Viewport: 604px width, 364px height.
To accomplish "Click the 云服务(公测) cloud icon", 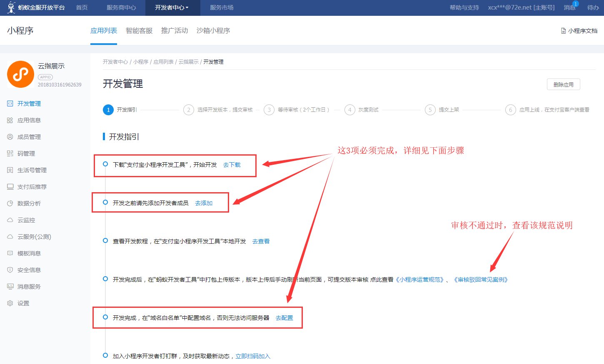I will pos(10,237).
